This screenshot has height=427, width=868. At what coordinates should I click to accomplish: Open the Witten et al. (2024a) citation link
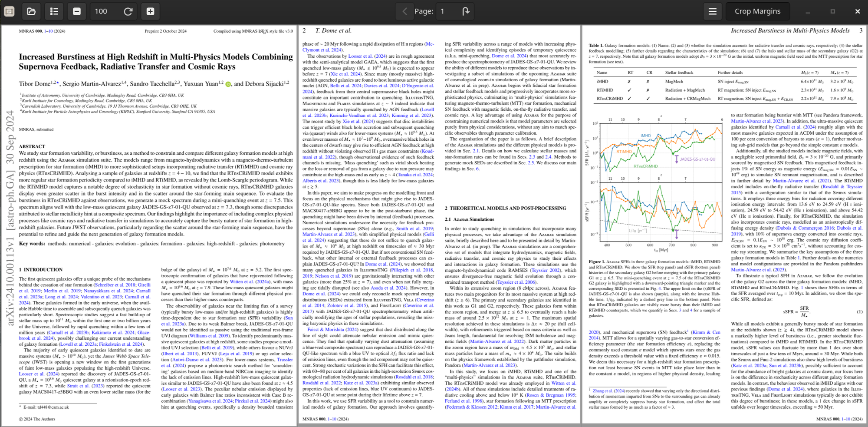[250, 281]
